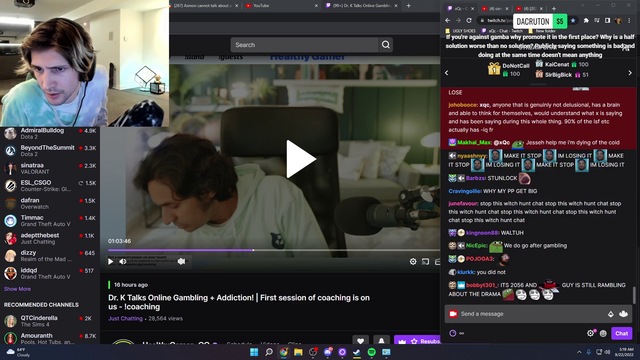Viewport: 640px width, 360px height.
Task: Open the browser side panel icon
Action: tap(607, 20)
